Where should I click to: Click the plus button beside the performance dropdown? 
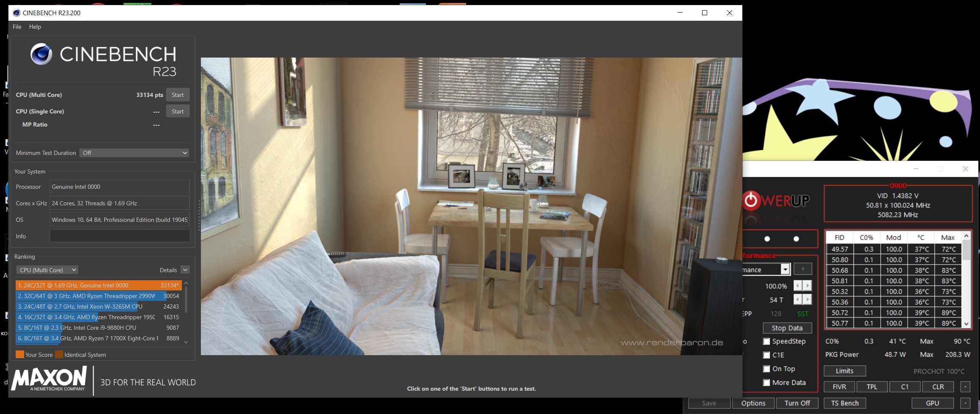tap(803, 269)
